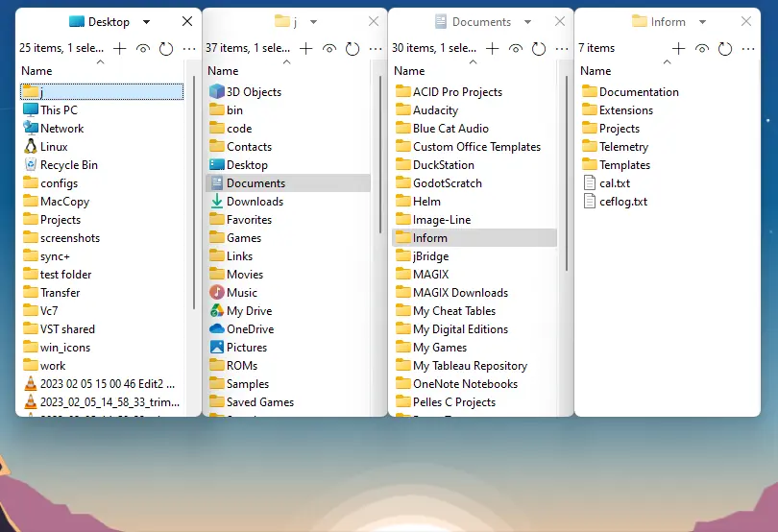Select My Drive in j window
The image size is (778, 532).
tap(241, 311)
